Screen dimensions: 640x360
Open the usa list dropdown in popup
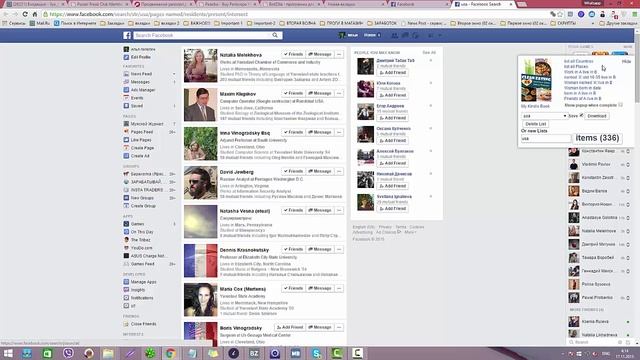pos(544,116)
